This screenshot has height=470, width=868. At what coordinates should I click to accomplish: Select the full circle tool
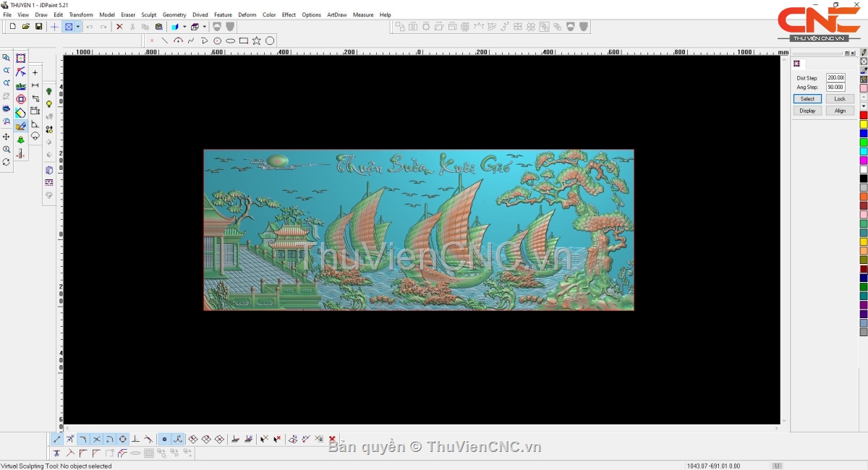(270, 40)
